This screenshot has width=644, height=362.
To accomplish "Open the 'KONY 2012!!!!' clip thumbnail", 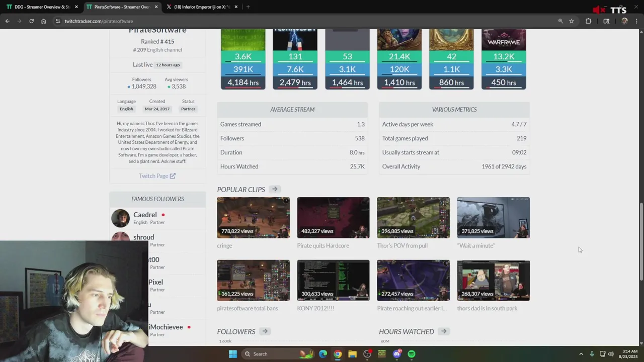I will click(333, 281).
